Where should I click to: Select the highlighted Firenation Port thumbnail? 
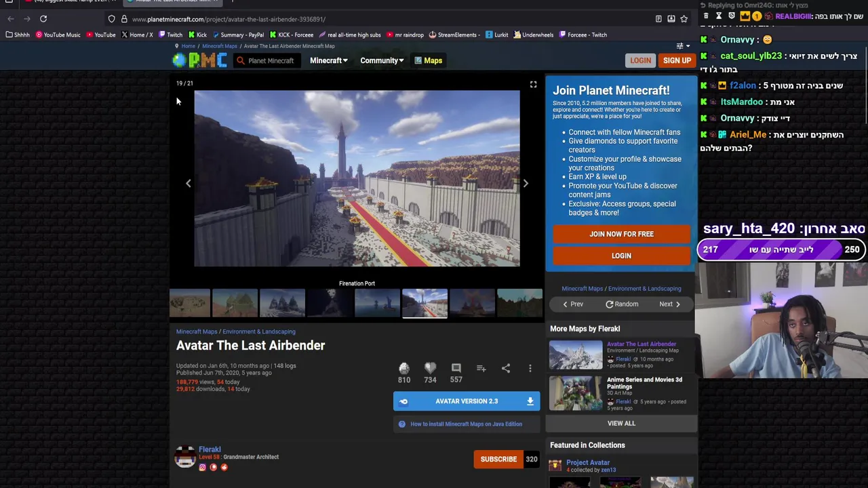(x=425, y=303)
